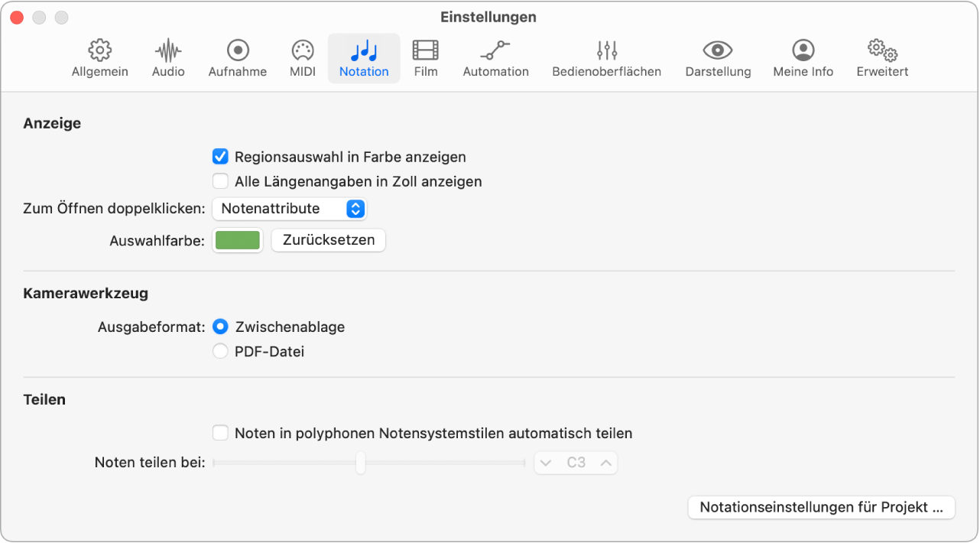The image size is (980, 543).
Task: Click the Bedienoberflächen settings icon
Action: coord(606,57)
